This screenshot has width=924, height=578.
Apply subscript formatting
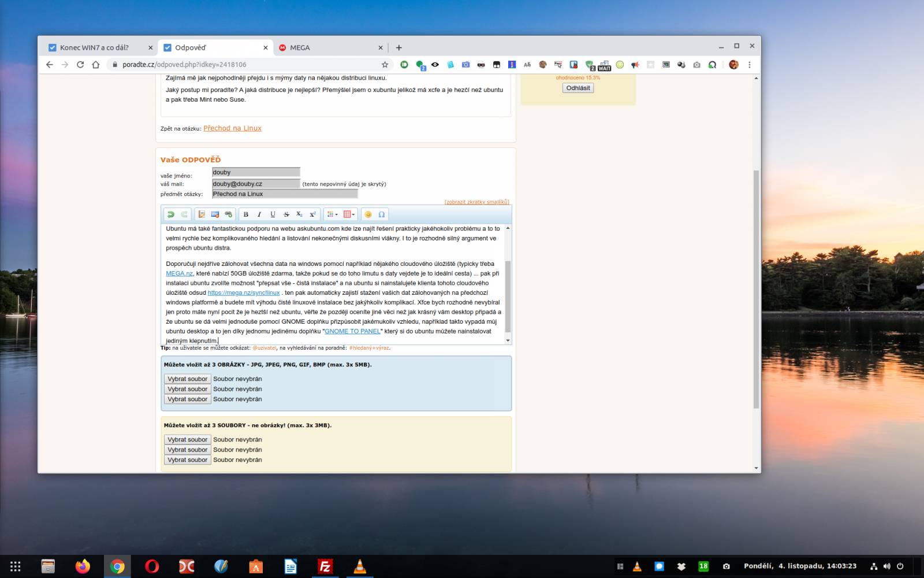(x=299, y=214)
